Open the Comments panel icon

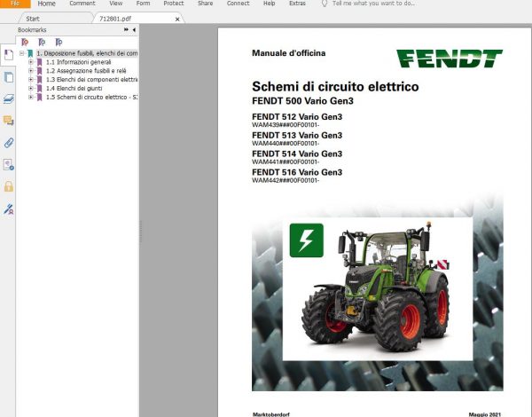tap(9, 121)
